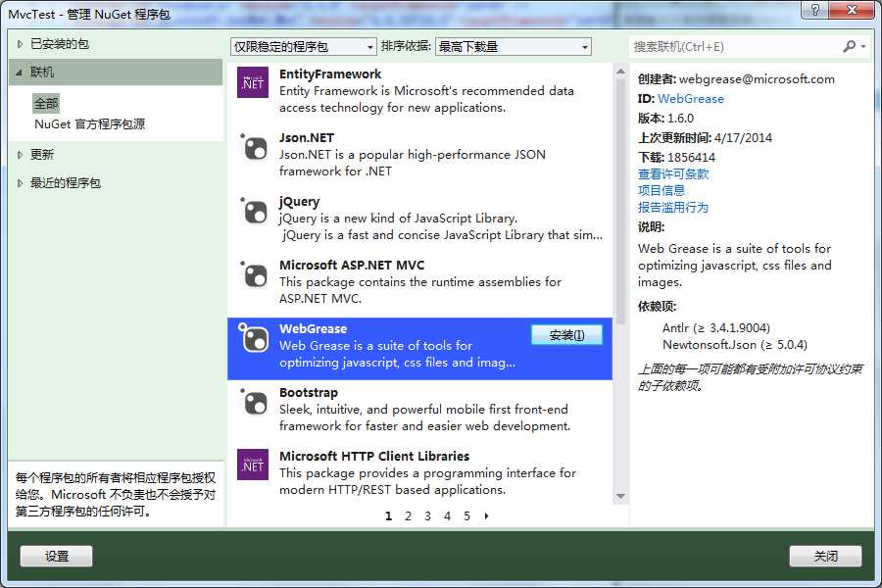Install the WebGrease package via 安装 button
The image size is (882, 588).
click(567, 335)
